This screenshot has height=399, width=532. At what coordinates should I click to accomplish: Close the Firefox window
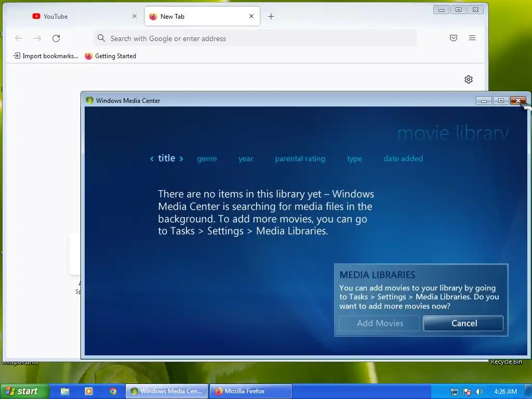(x=476, y=9)
